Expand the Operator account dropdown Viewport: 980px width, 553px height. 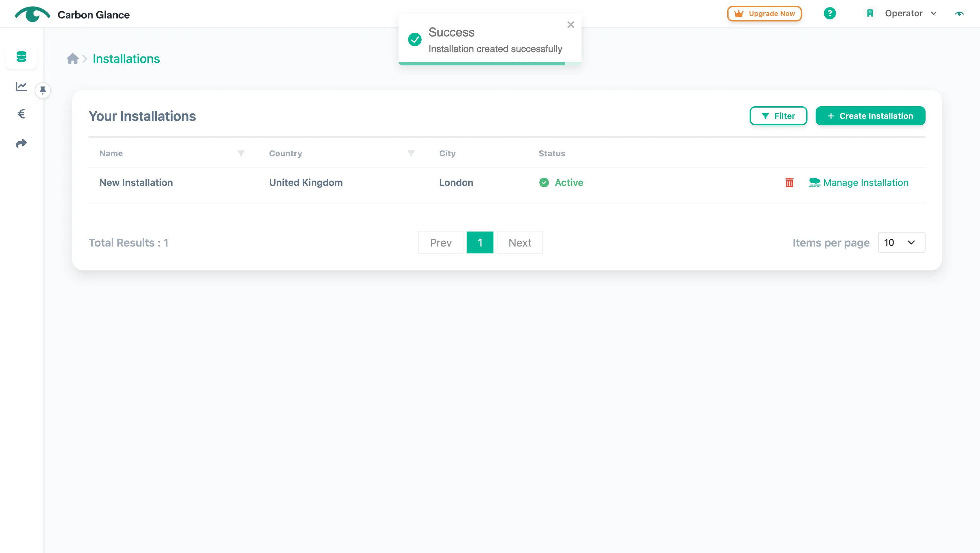pos(911,13)
